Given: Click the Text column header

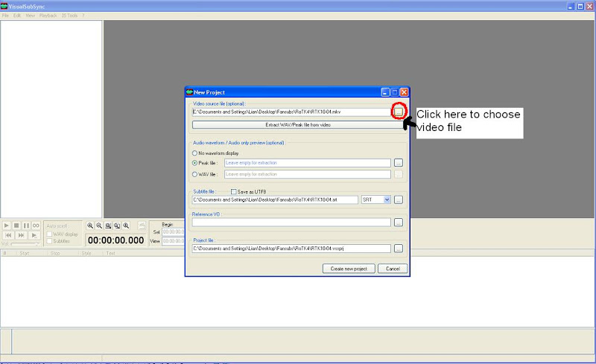Looking at the screenshot, I should (x=110, y=253).
